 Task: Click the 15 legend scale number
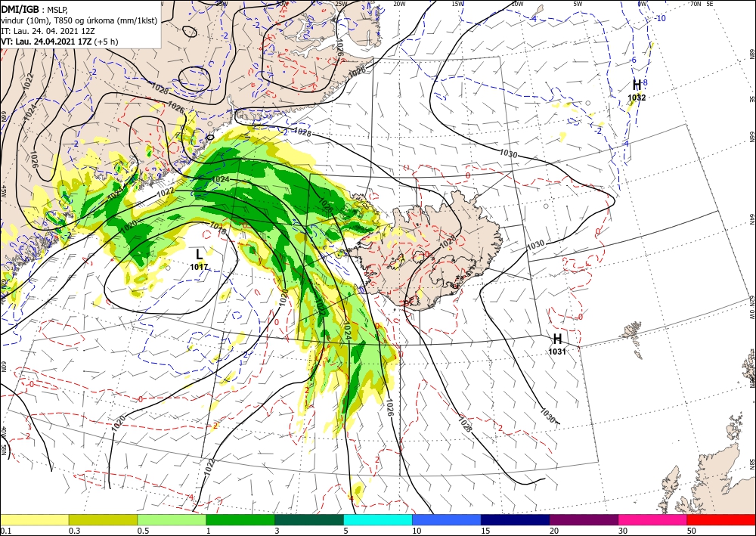[485, 530]
